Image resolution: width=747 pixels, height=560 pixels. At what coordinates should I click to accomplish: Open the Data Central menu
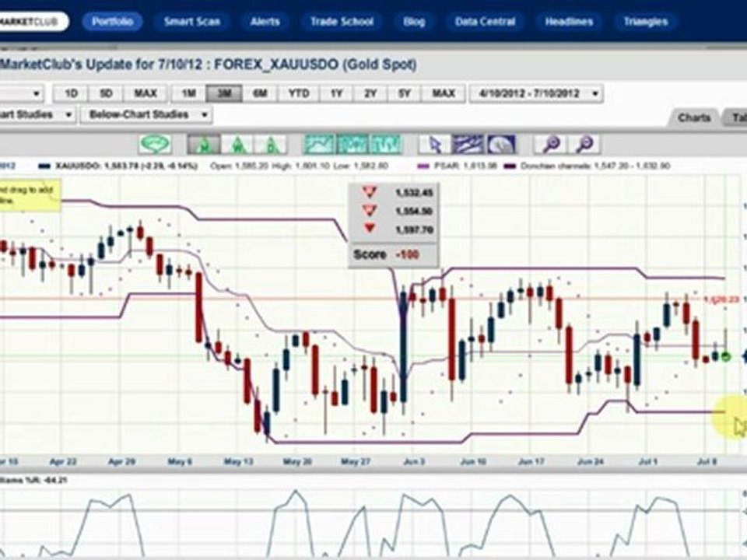pyautogui.click(x=485, y=22)
